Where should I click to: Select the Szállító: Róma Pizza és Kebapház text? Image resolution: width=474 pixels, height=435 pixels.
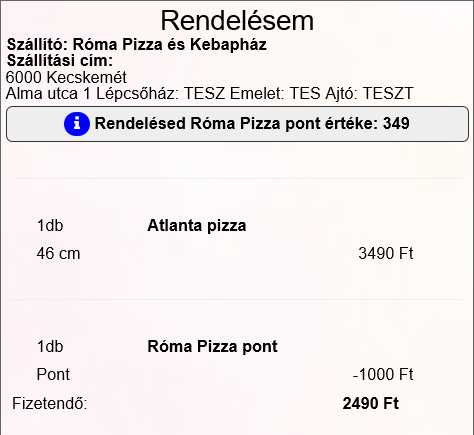pos(137,44)
